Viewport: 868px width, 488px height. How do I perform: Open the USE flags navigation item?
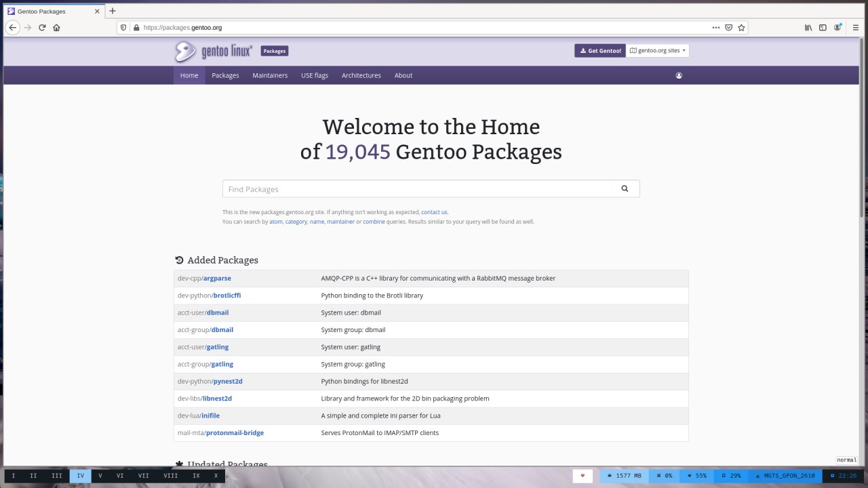click(315, 75)
